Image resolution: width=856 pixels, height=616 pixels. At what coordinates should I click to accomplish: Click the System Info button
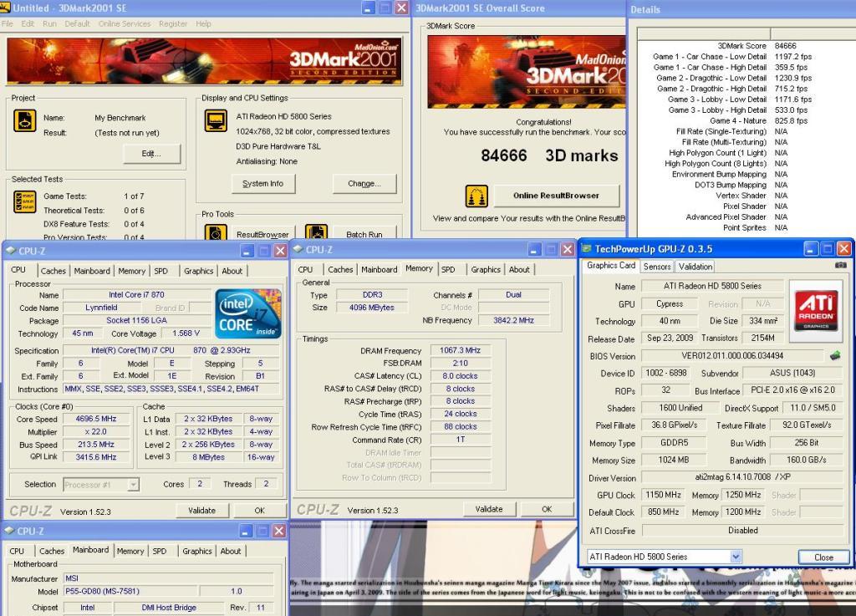coord(263,183)
